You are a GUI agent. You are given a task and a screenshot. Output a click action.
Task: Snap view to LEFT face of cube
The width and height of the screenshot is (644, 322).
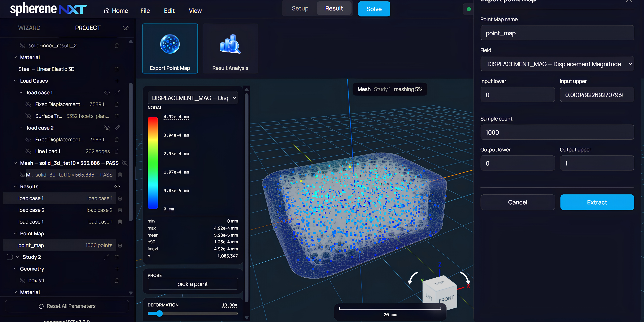[429, 297]
